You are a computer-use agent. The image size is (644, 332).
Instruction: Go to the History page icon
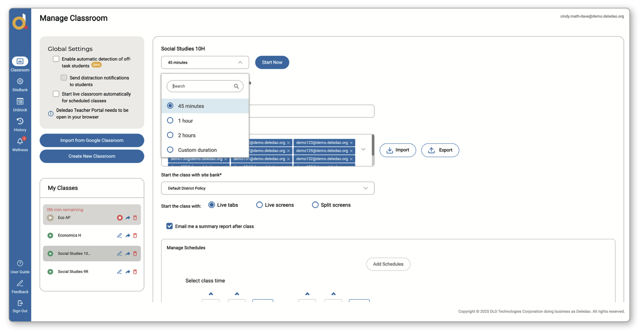click(20, 122)
